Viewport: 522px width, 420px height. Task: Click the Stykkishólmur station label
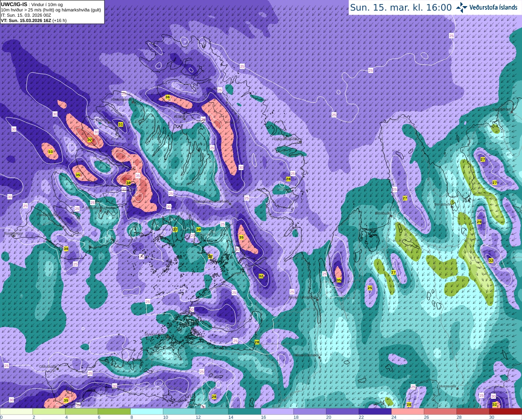click(155, 334)
